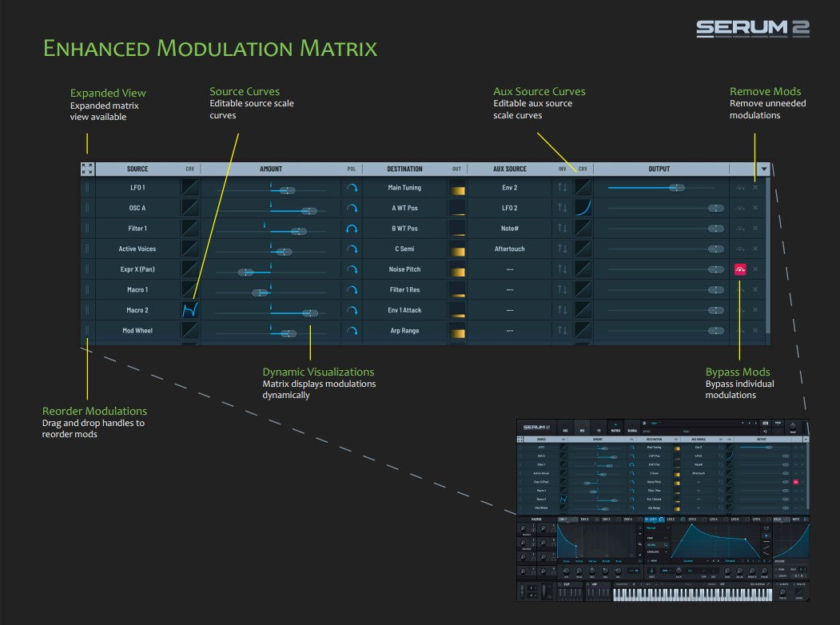840x625 pixels.
Task: Bypass the LFO 1 modulation
Action: 740,188
